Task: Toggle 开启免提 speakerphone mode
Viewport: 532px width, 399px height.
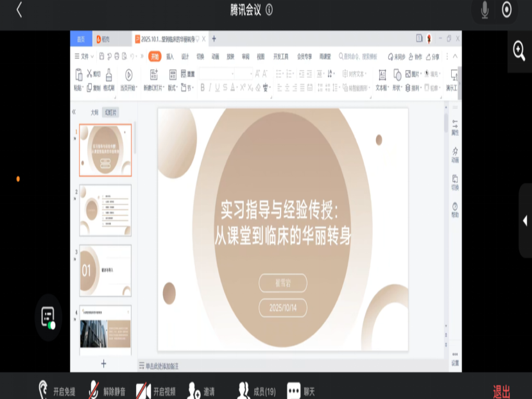Action: tap(44, 390)
